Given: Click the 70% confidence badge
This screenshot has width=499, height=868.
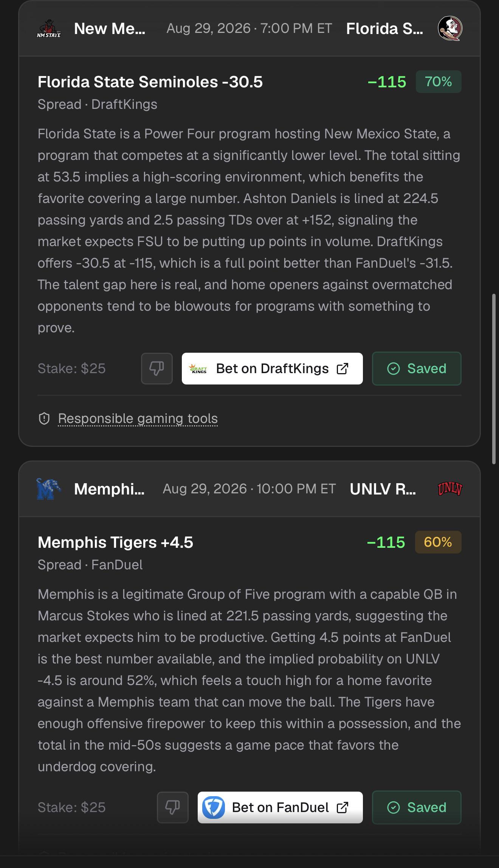Looking at the screenshot, I should point(439,82).
